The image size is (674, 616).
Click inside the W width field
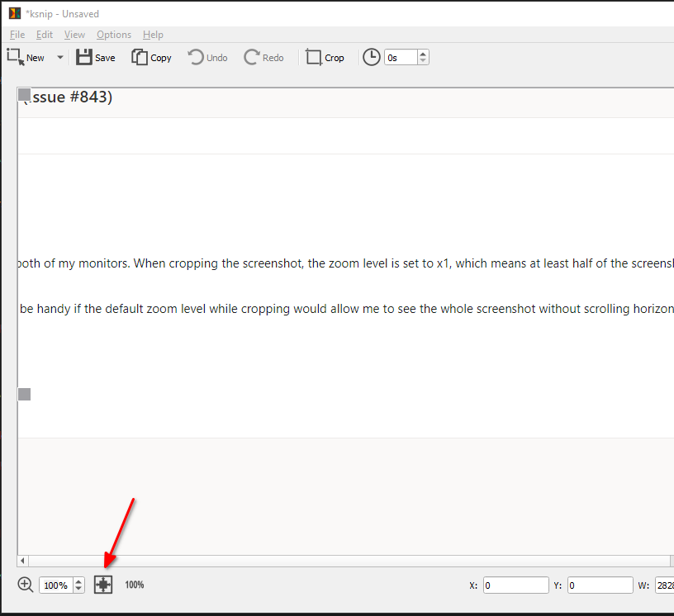pos(665,585)
